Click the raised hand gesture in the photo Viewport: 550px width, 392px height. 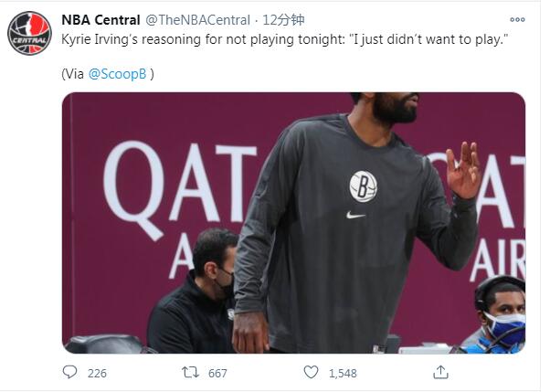pyautogui.click(x=465, y=170)
